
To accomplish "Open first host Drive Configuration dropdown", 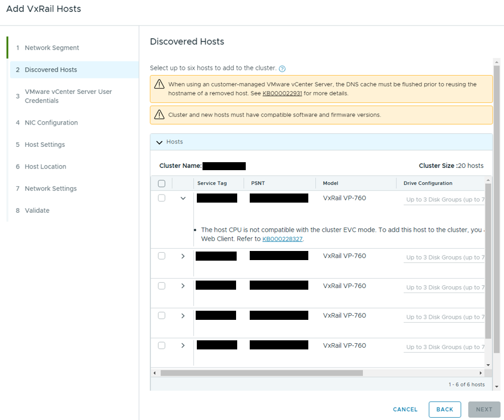I will [444, 200].
